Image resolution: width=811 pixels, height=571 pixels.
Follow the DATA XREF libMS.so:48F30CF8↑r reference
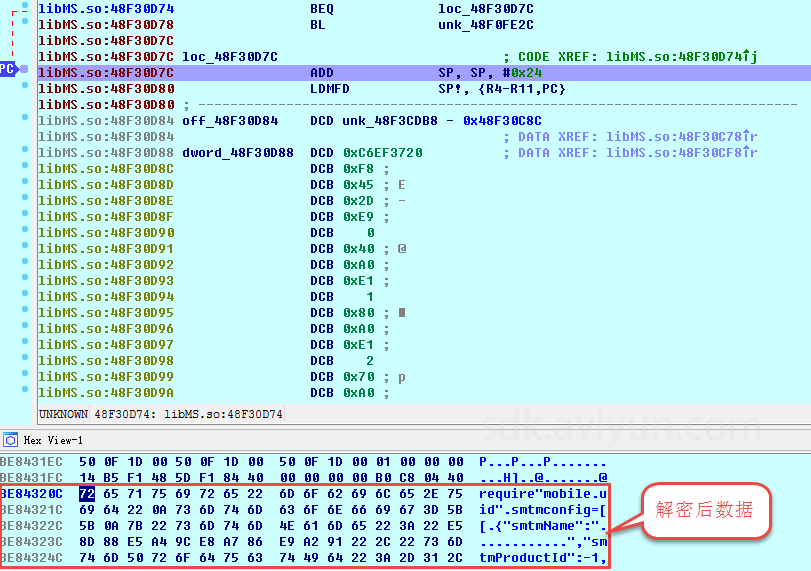(x=681, y=153)
